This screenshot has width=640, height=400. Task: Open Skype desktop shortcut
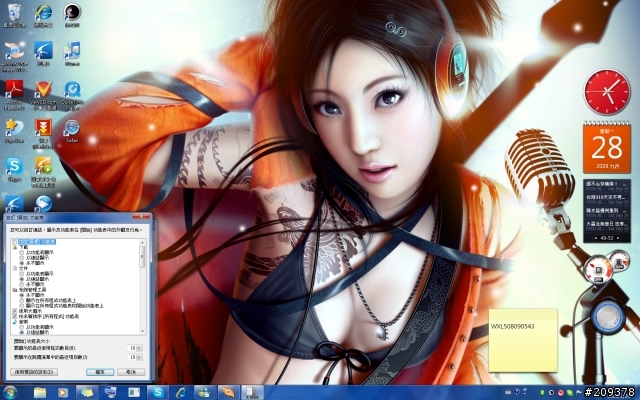click(14, 169)
